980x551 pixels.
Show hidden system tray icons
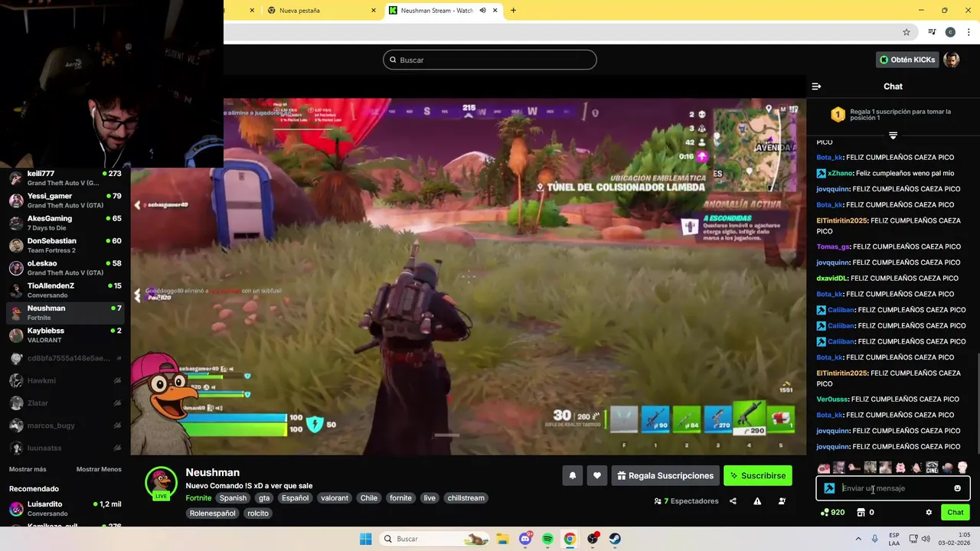858,539
